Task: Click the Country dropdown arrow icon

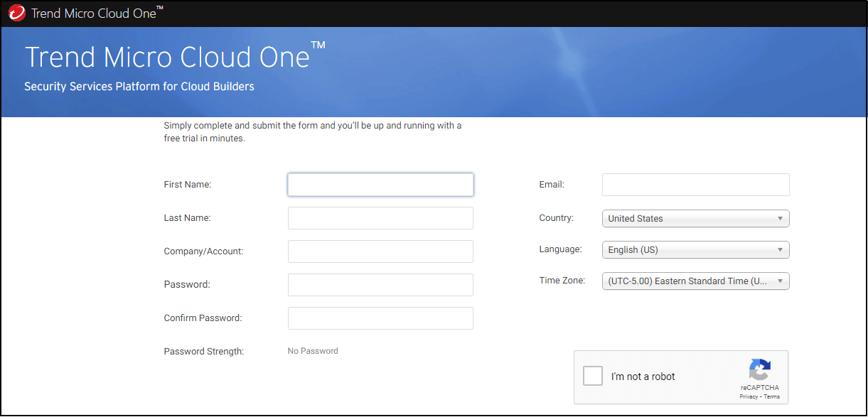Action: point(780,218)
